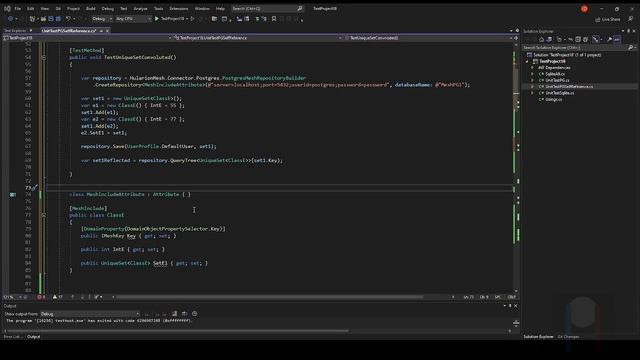This screenshot has width=640, height=360.
Task: Click Start Without Debugging icon
Action: (193, 19)
